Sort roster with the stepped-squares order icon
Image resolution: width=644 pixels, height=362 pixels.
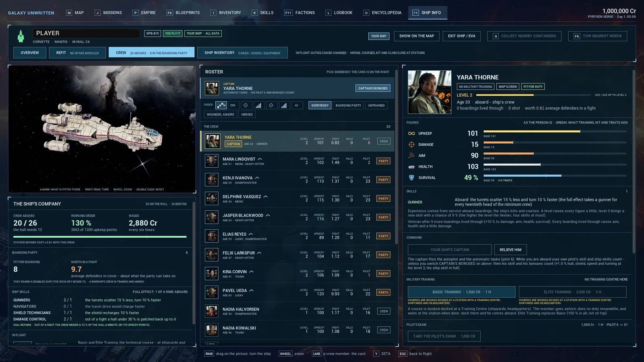click(x=221, y=105)
